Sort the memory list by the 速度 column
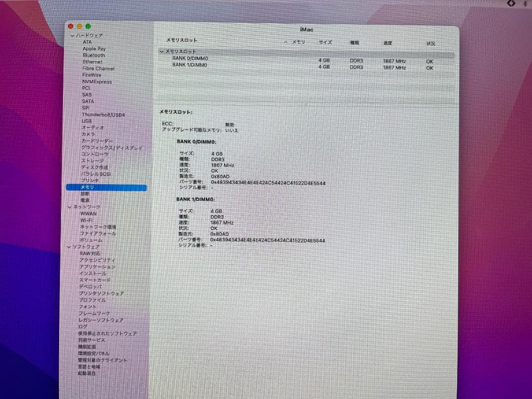Viewport: 532px width, 399px height. 387,43
